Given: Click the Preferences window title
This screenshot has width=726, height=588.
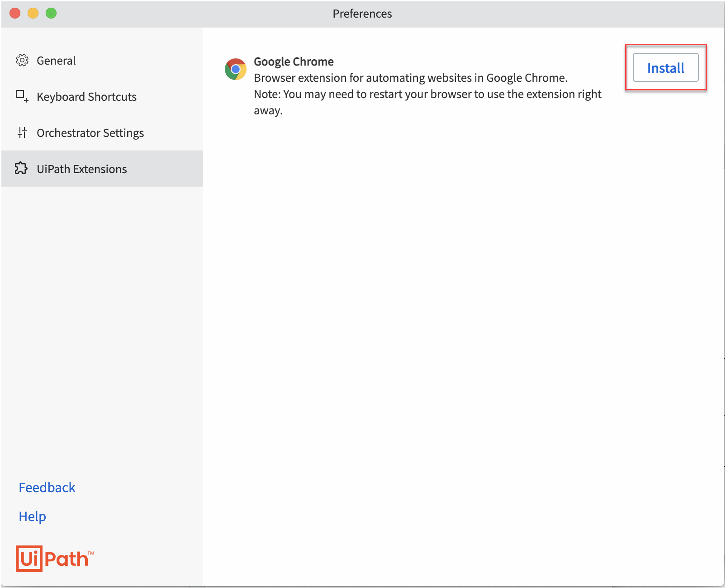Looking at the screenshot, I should point(362,14).
